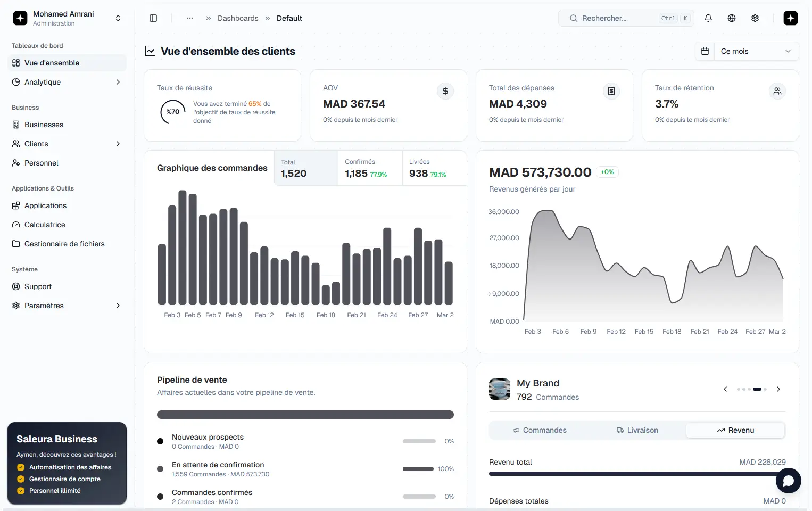The height and width of the screenshot is (511, 812).
Task: Select the Calculatrice icon in the sidebar
Action: pos(16,224)
